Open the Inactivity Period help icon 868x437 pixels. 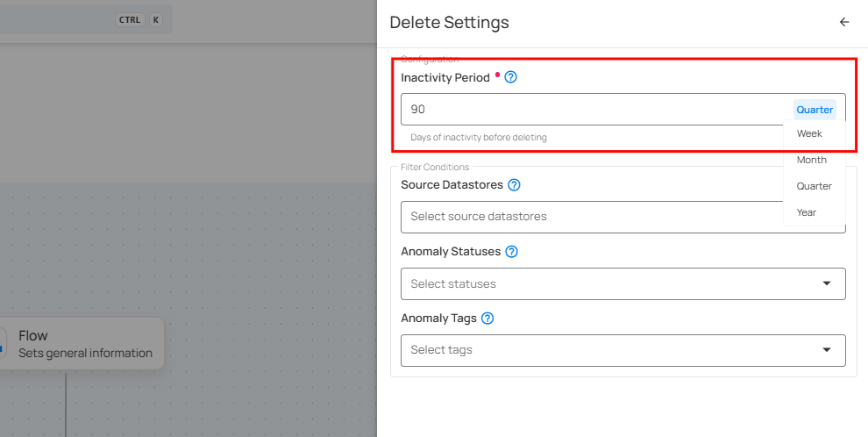511,77
